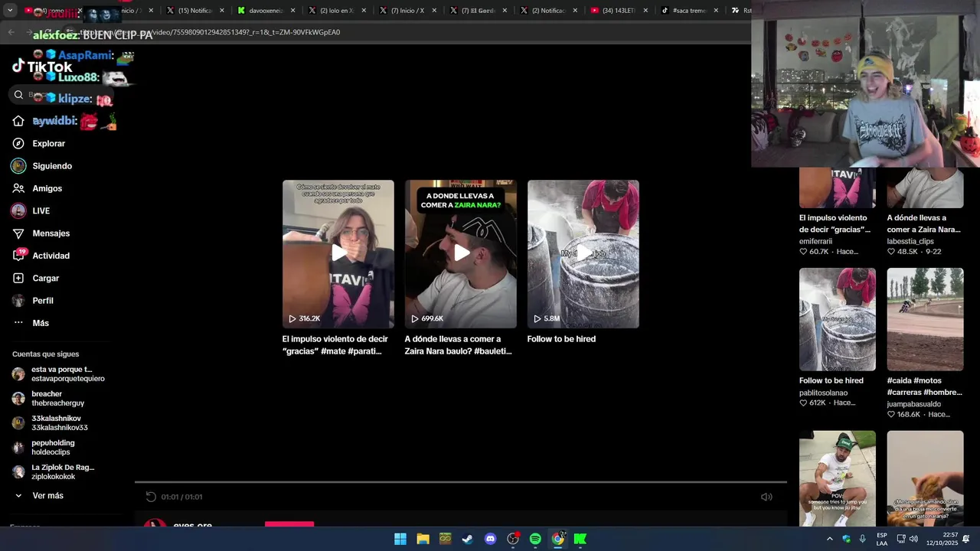The height and width of the screenshot is (551, 980).
Task: Open the TikTok logo home link
Action: coord(42,67)
